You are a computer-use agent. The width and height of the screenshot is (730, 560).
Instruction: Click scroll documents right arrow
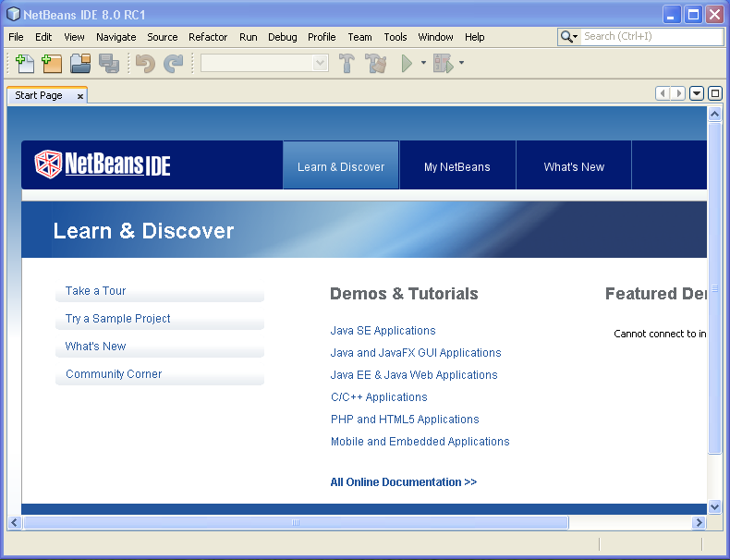click(x=678, y=93)
